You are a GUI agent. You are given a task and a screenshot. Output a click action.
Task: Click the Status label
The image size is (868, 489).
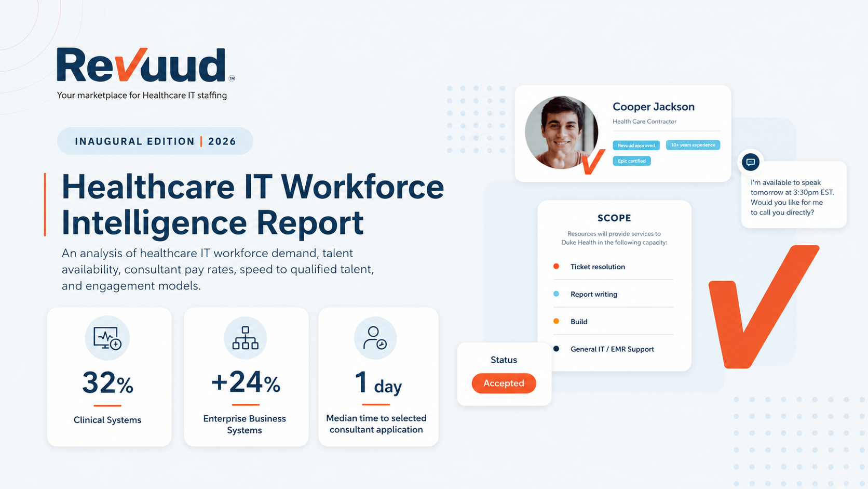point(504,360)
